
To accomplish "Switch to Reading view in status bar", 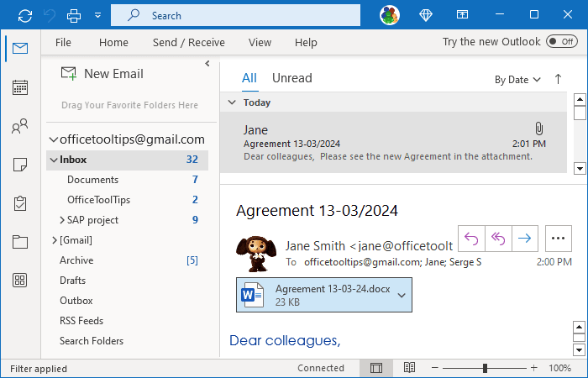I will pos(409,368).
